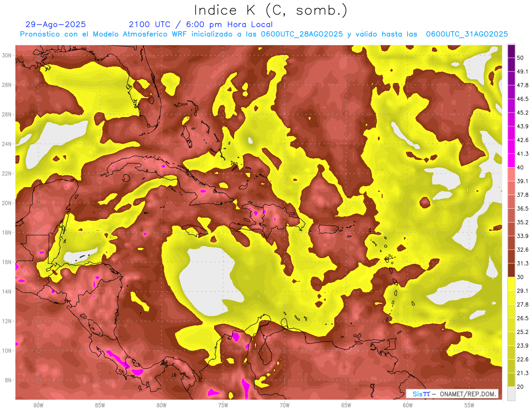Click the '22.6' color scale value
The height and width of the screenshot is (411, 532).
(x=523, y=359)
